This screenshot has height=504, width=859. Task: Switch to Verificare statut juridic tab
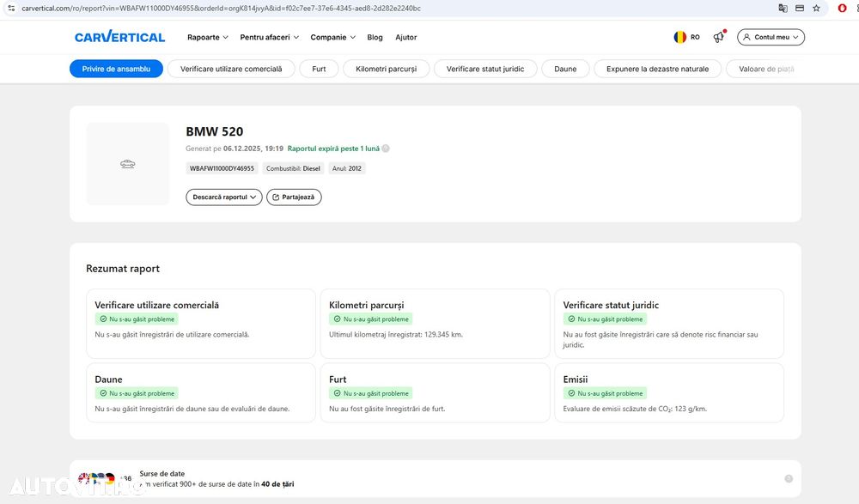(x=485, y=69)
